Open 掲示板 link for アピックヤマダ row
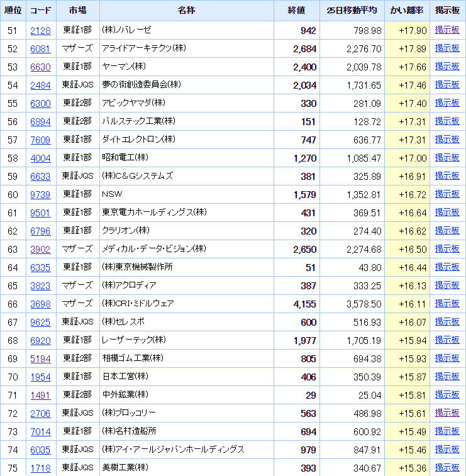This screenshot has height=476, width=466. pos(447,103)
